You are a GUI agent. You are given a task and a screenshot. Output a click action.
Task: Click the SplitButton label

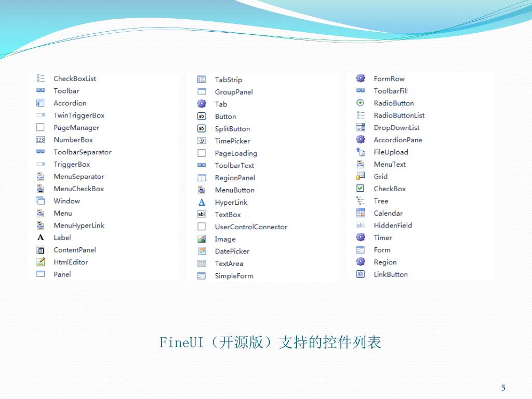click(x=232, y=129)
